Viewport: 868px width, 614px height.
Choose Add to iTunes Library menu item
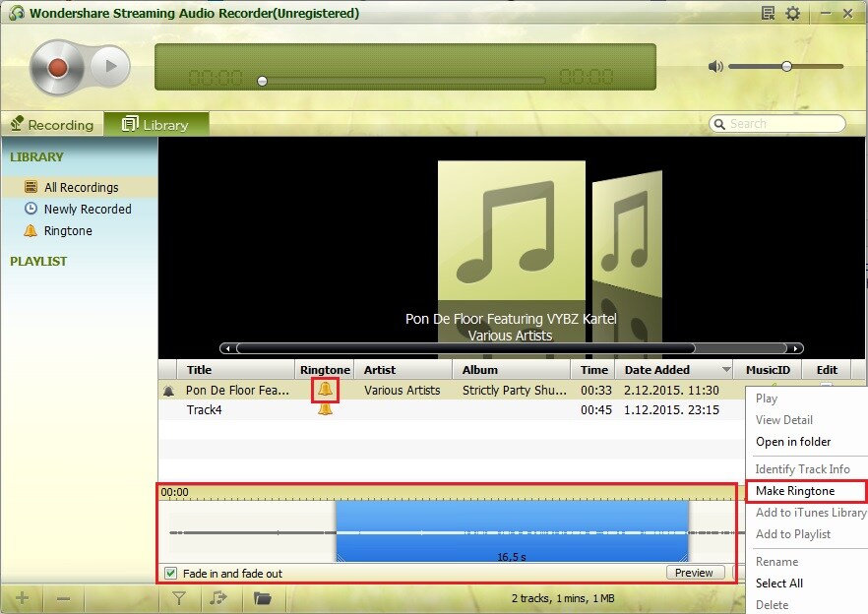coord(811,512)
